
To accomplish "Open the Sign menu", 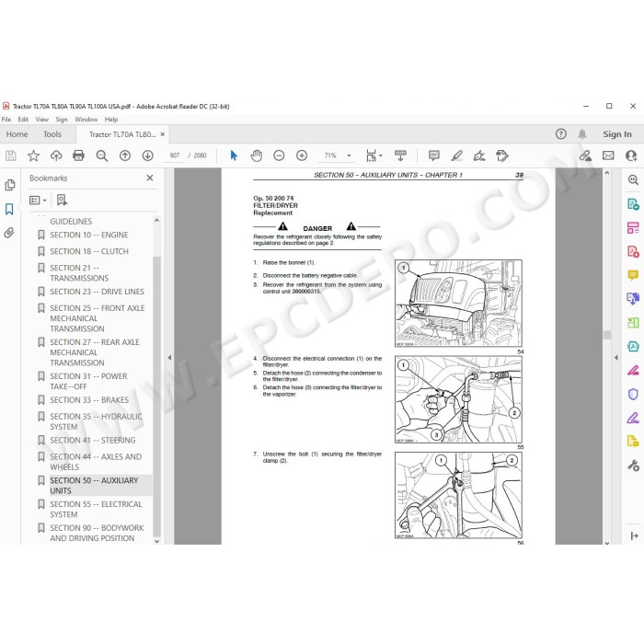I will point(62,120).
